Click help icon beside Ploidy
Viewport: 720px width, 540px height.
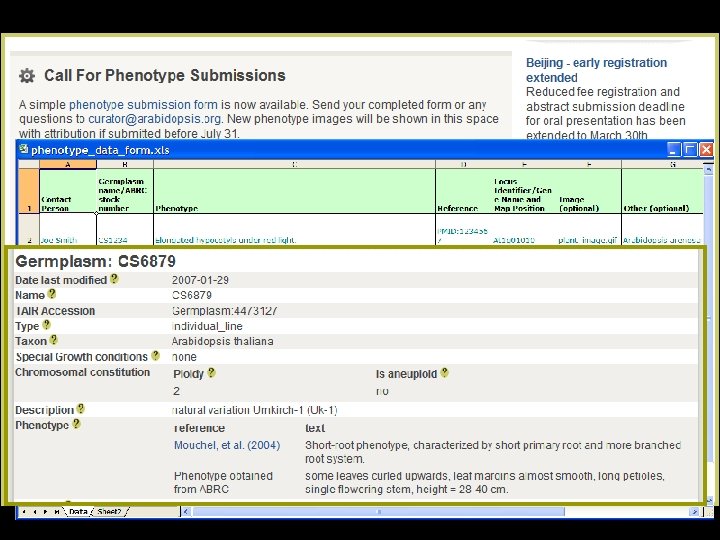click(x=211, y=372)
